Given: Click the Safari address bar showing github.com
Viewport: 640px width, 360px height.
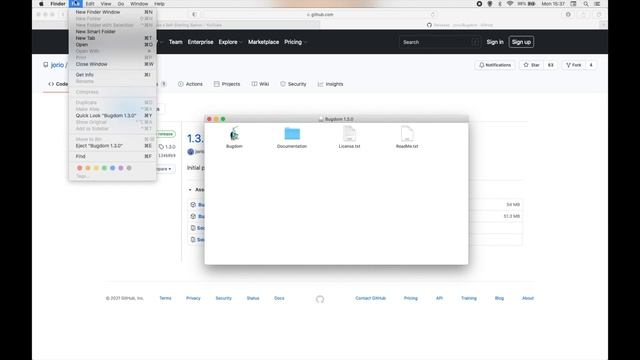Looking at the screenshot, I should point(320,14).
